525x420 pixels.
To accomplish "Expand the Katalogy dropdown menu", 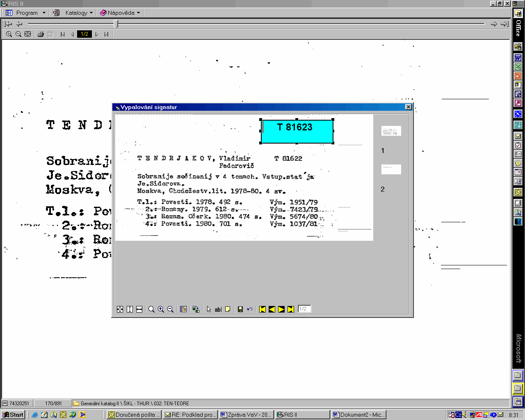I will click(x=76, y=13).
